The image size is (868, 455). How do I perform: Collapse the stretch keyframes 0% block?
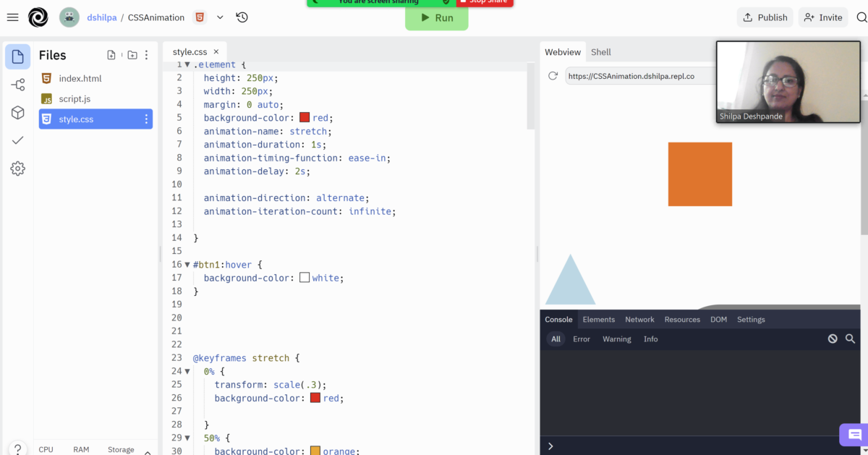click(x=187, y=371)
